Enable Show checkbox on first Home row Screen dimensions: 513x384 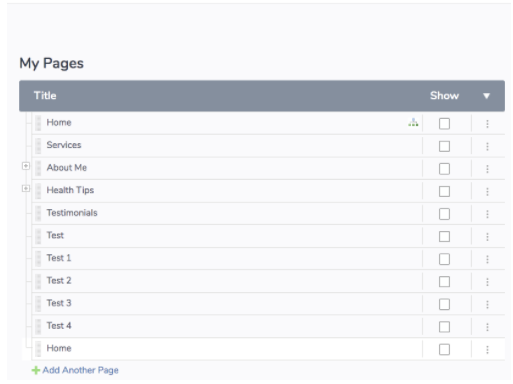click(444, 124)
